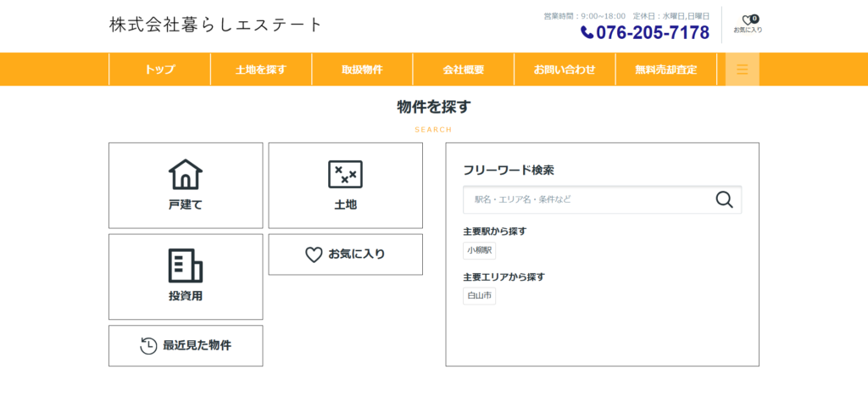The width and height of the screenshot is (868, 408).
Task: Open the お気に入り button text
Action: [x=357, y=254]
